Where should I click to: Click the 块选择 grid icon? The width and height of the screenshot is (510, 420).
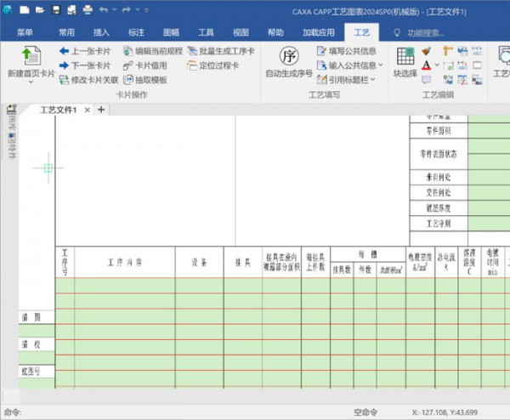coord(405,56)
